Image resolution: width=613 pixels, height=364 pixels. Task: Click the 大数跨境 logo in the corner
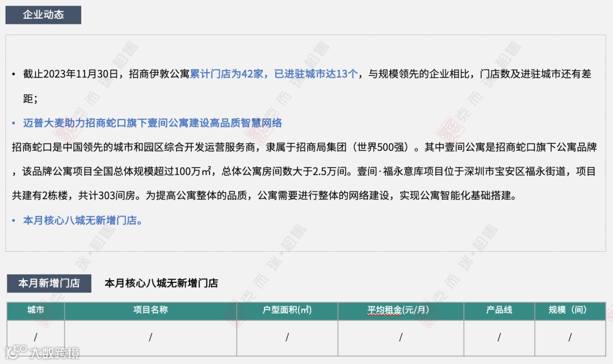[42, 352]
